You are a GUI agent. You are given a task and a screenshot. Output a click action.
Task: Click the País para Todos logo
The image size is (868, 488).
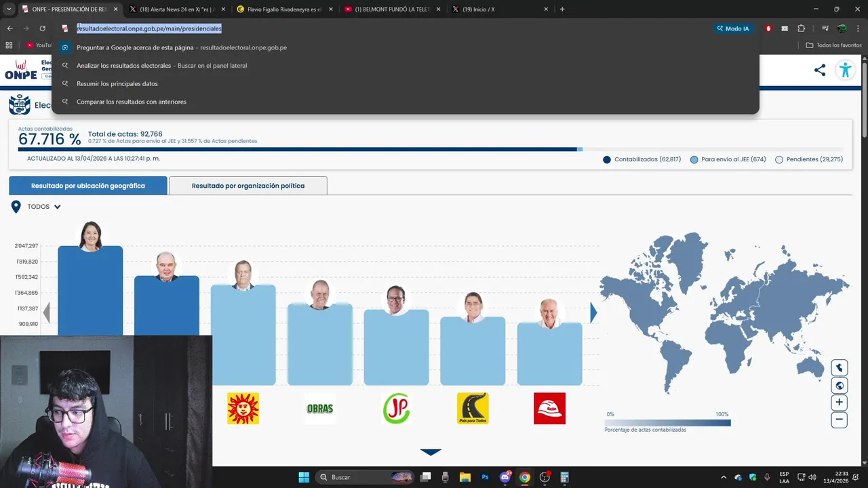click(x=473, y=408)
